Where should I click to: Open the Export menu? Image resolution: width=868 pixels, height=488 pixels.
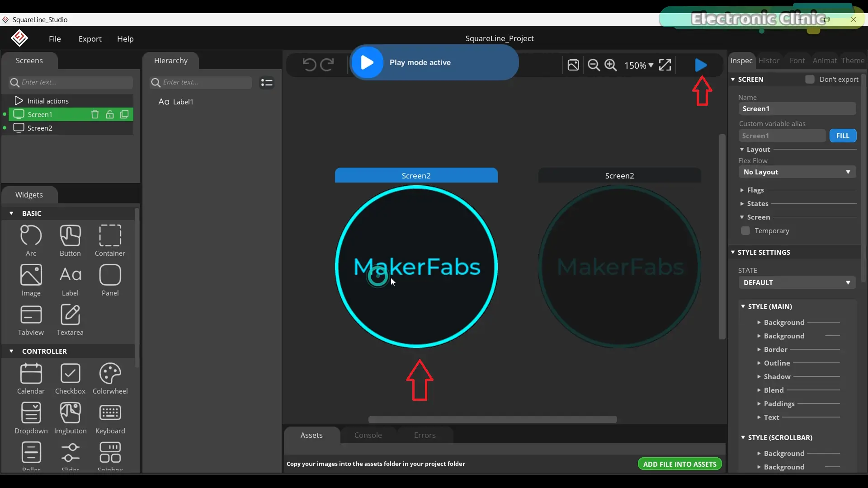coord(90,39)
